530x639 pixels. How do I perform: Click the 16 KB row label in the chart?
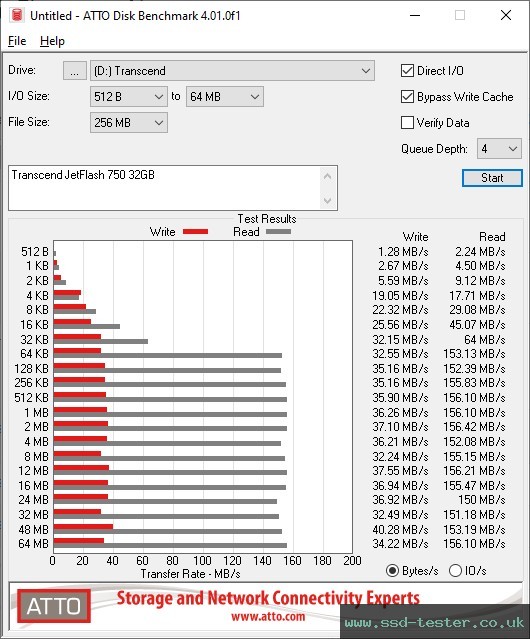coord(34,325)
